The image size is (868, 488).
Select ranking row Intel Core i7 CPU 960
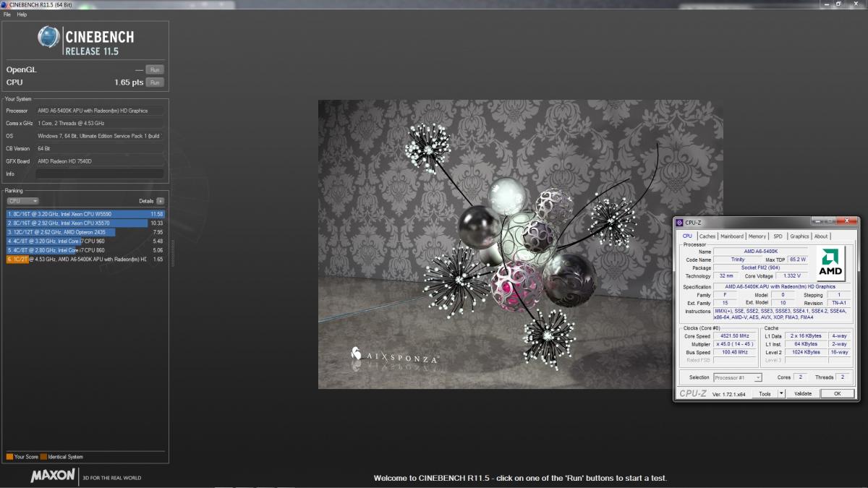(85, 241)
